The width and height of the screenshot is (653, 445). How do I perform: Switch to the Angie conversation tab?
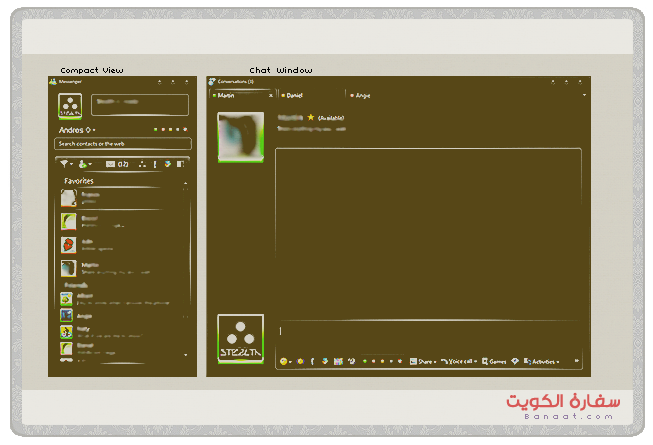[x=358, y=95]
